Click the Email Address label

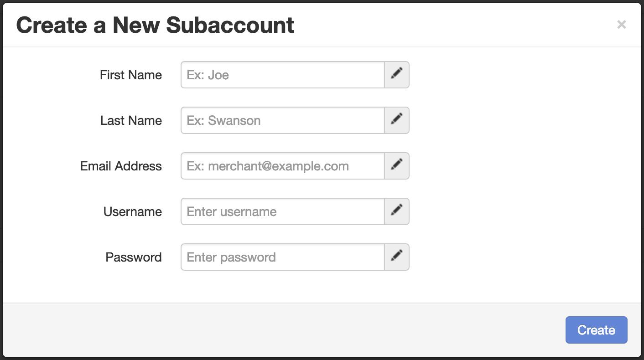(x=120, y=166)
